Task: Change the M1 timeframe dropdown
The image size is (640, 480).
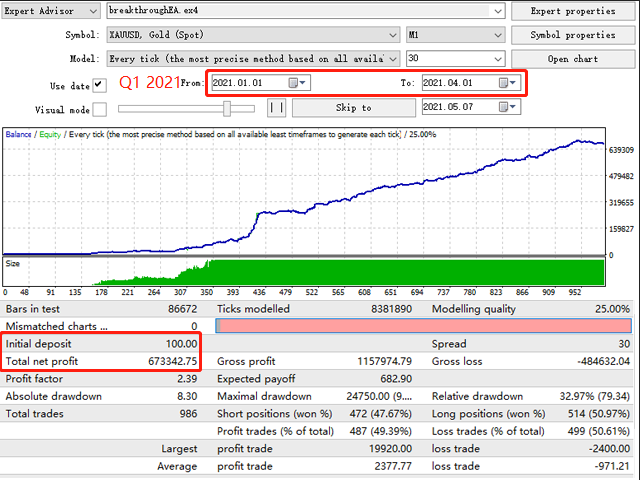Action: 456,35
